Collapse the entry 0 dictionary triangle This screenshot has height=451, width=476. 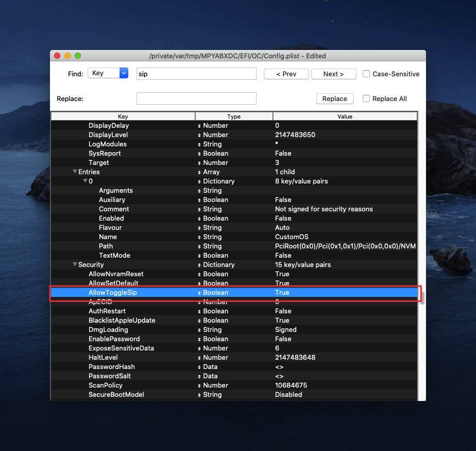85,181
